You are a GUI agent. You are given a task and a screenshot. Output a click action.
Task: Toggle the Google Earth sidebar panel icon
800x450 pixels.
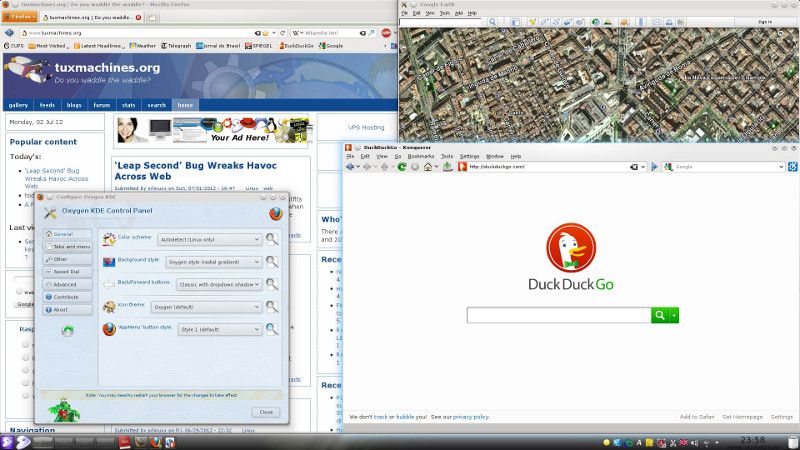[516, 22]
